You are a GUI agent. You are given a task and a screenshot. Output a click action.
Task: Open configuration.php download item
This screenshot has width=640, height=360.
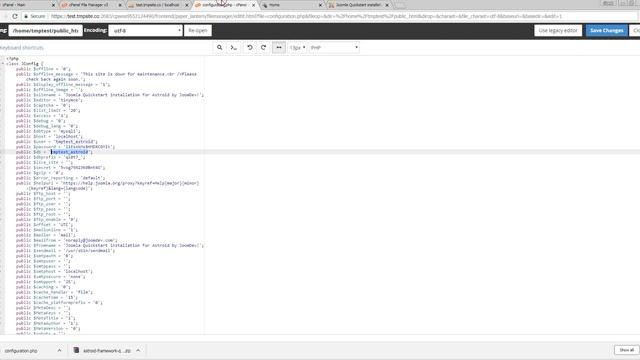21,351
